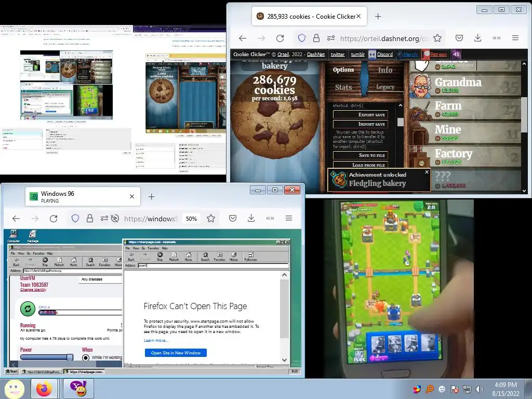Click History in the startpage.com window toolbar
532x399 pixels.
(x=234, y=257)
